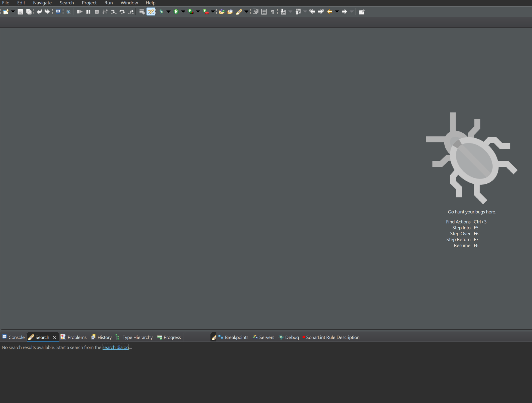Viewport: 532px width, 403px height.
Task: Switch to the History tab
Action: (101, 337)
